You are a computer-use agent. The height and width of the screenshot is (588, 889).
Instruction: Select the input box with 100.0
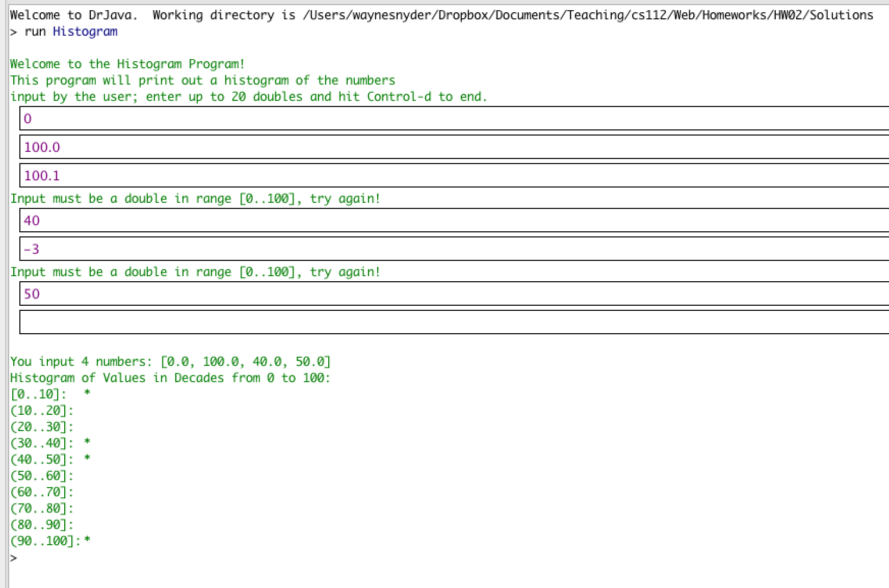click(454, 147)
